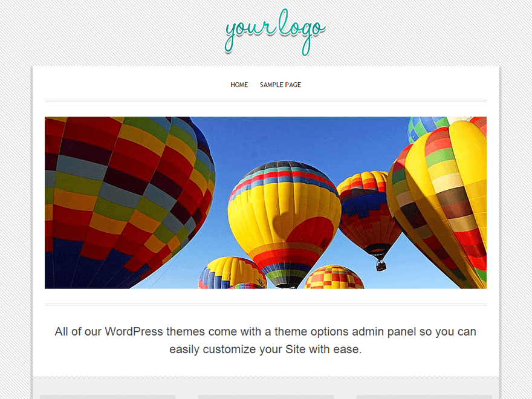532x399 pixels.
Task: Open the HOME menu item
Action: 239,85
